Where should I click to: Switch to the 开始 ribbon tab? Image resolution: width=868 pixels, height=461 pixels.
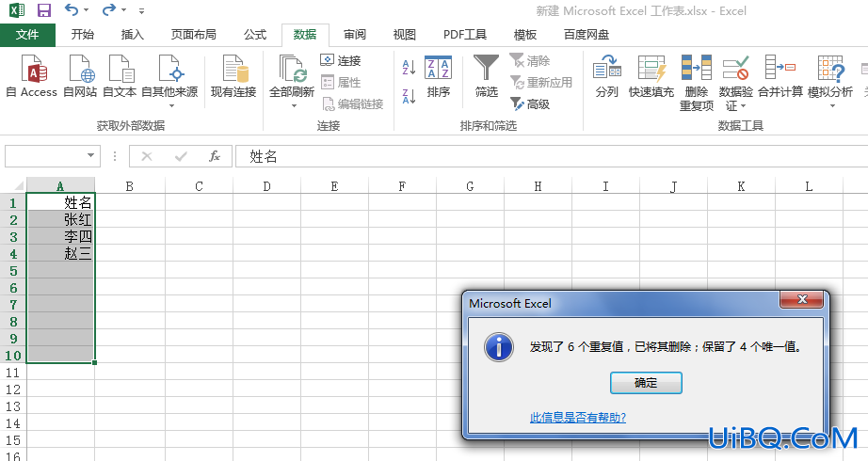(x=83, y=35)
